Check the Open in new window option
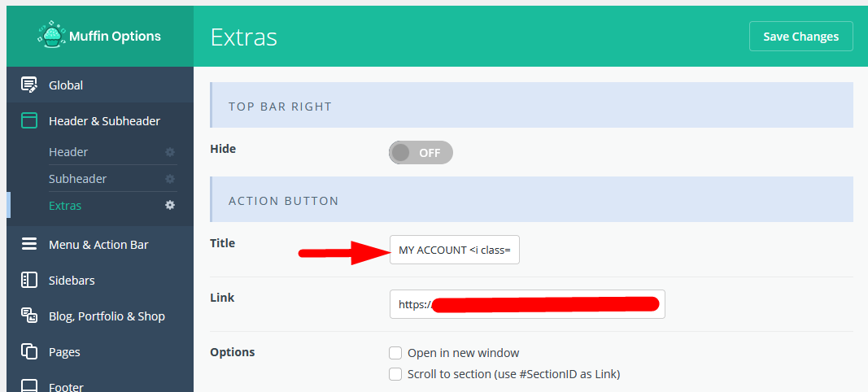The width and height of the screenshot is (868, 392). tap(395, 353)
